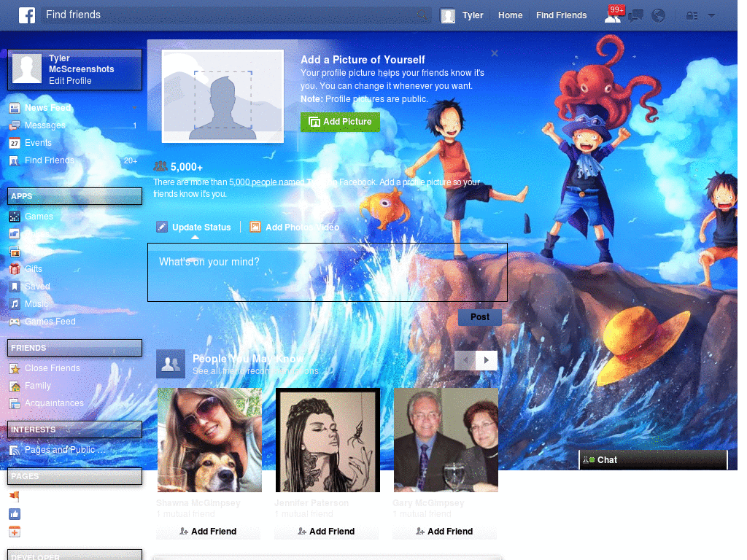Open the notifications globe icon
This screenshot has width=747, height=560.
(658, 16)
